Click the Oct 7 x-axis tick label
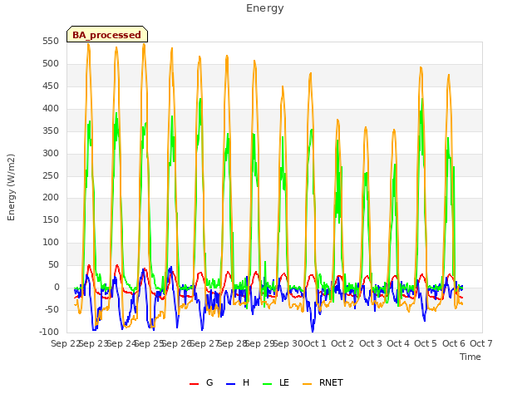The height and width of the screenshot is (399, 532). 481,343
